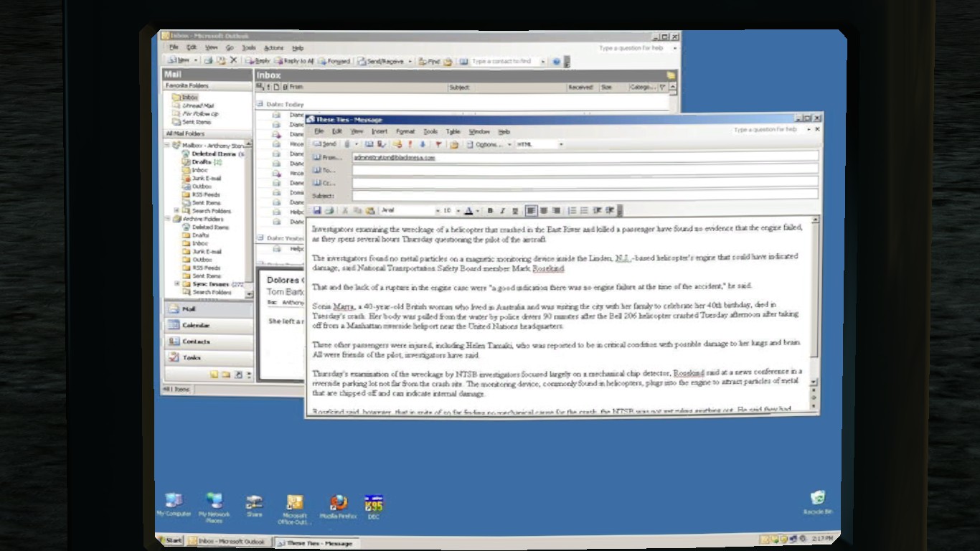Toggle underline formatting
This screenshot has height=551, width=980.
coord(514,210)
